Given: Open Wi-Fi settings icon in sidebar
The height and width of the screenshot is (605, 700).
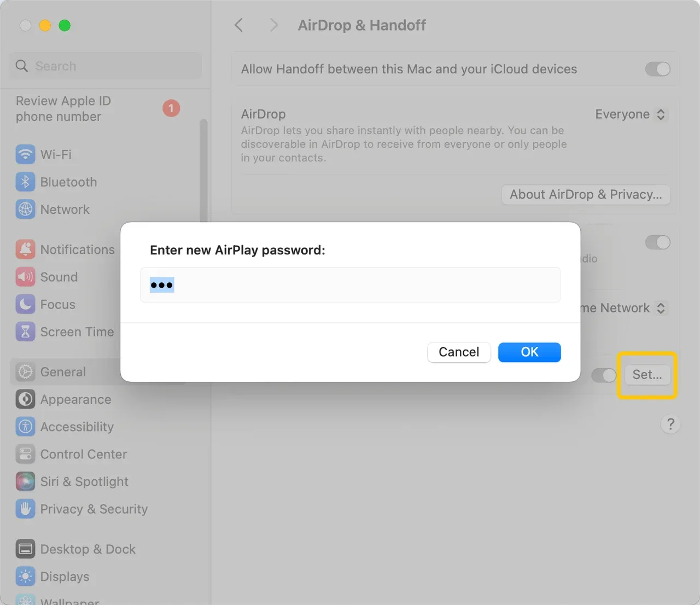Looking at the screenshot, I should point(25,154).
